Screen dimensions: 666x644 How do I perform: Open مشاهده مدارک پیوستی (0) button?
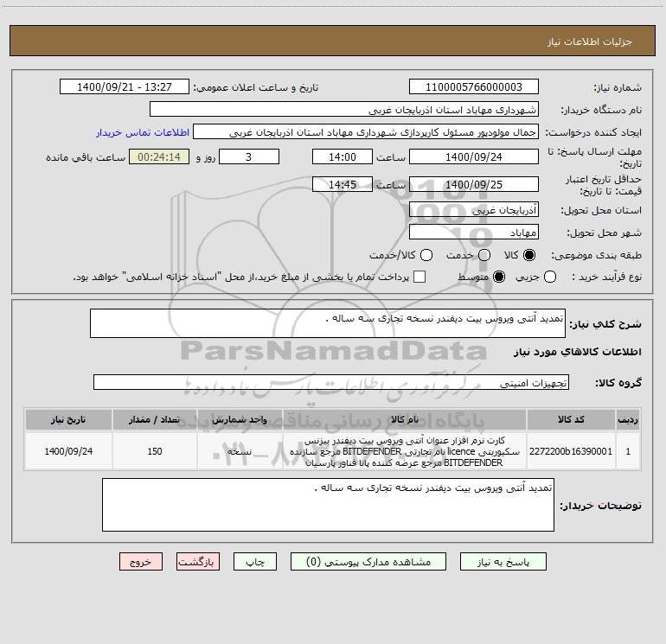368,562
